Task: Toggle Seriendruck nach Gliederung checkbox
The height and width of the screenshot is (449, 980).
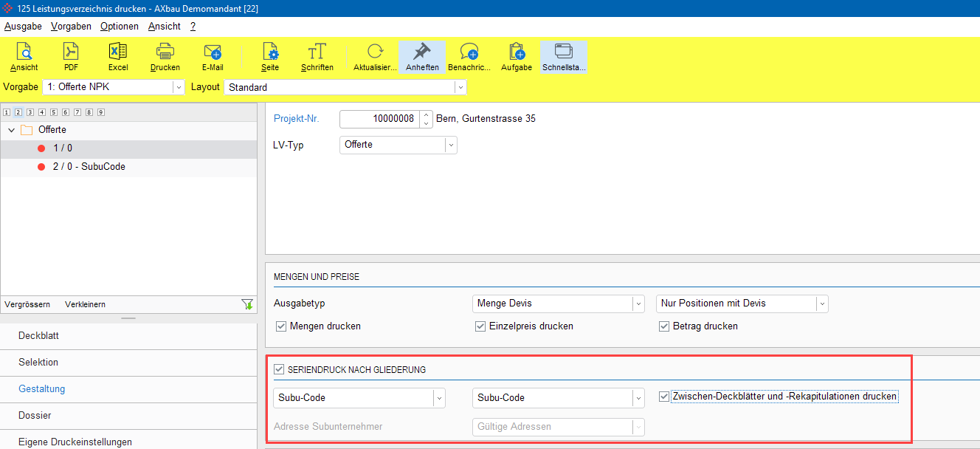Action: [279, 369]
